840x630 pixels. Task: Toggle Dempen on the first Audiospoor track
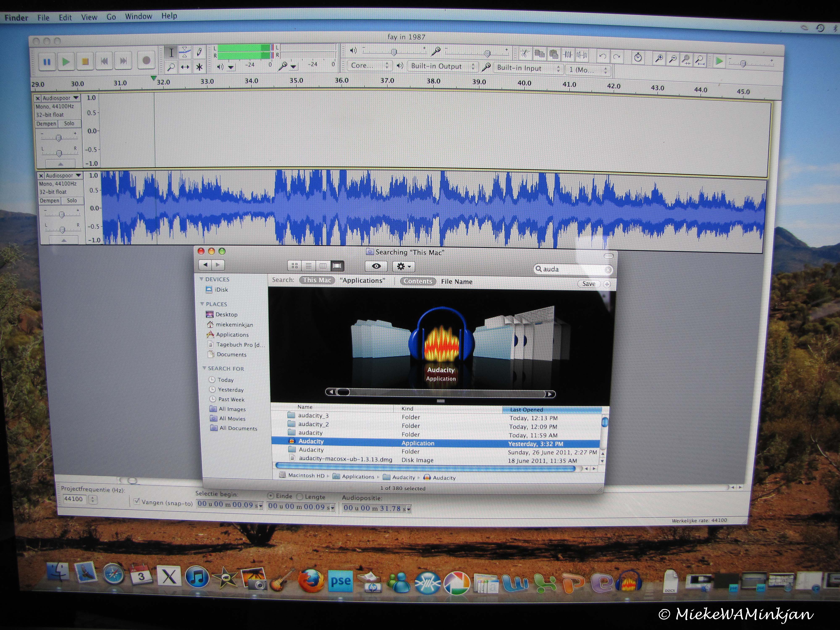(x=46, y=124)
